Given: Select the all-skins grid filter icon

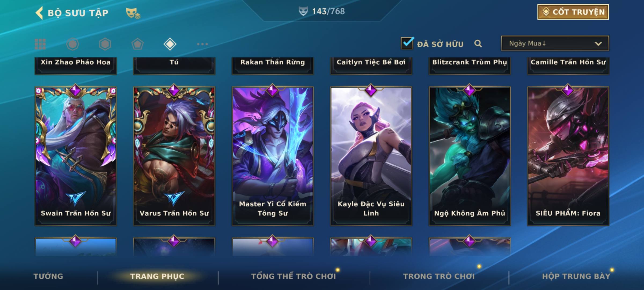Looking at the screenshot, I should click(x=40, y=44).
